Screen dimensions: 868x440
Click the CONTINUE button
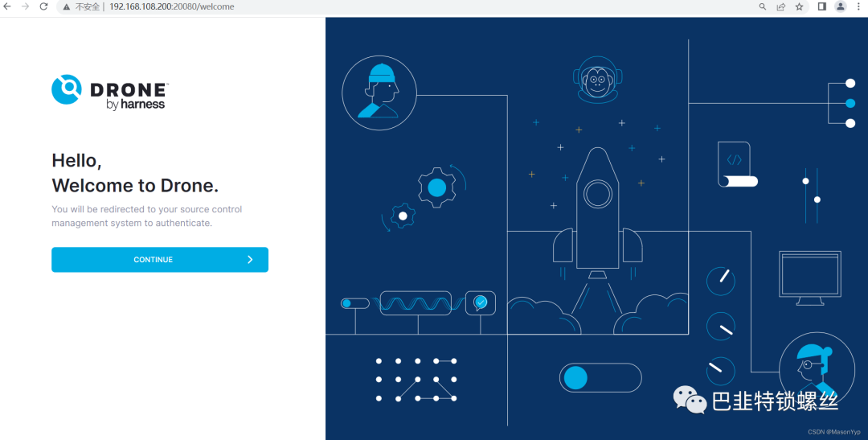(159, 259)
